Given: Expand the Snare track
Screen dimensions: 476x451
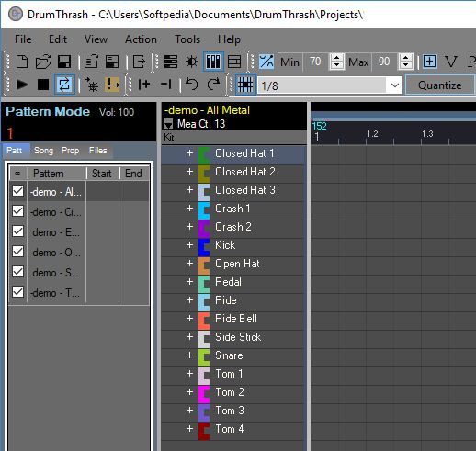Looking at the screenshot, I should tap(189, 355).
